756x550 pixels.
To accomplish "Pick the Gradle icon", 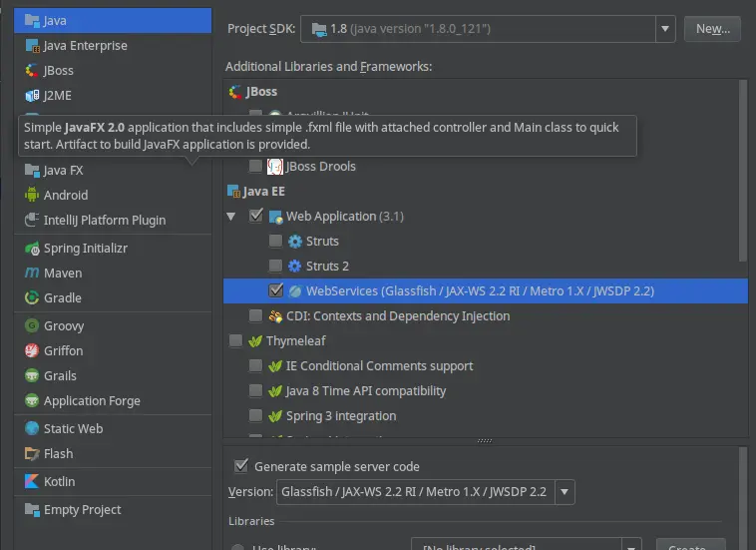I will pos(32,297).
